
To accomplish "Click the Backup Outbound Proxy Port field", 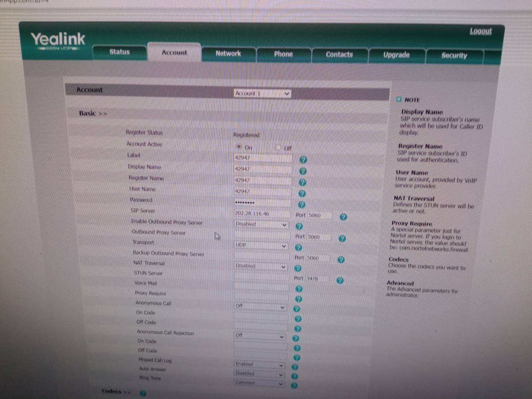I will coord(319,258).
